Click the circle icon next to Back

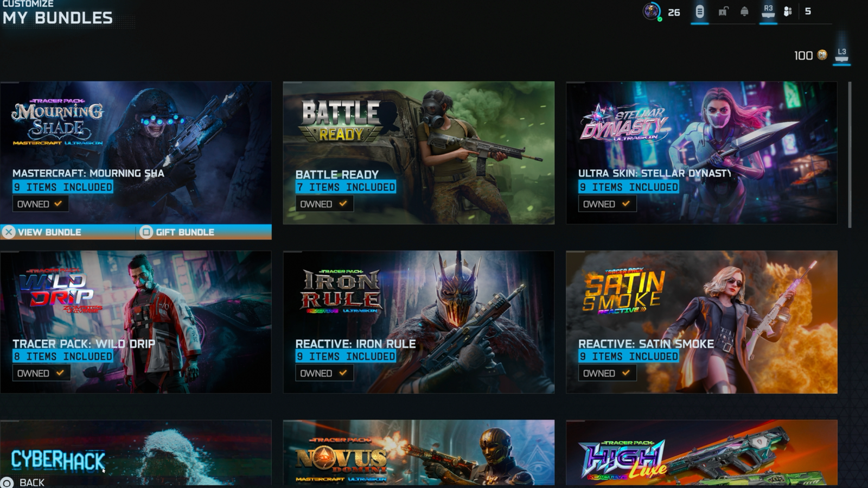(x=7, y=483)
